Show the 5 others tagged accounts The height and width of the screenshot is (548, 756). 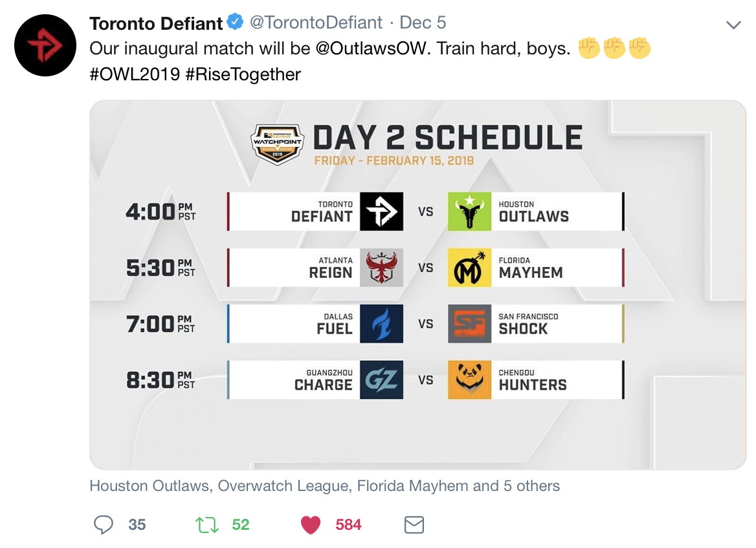[531, 486]
